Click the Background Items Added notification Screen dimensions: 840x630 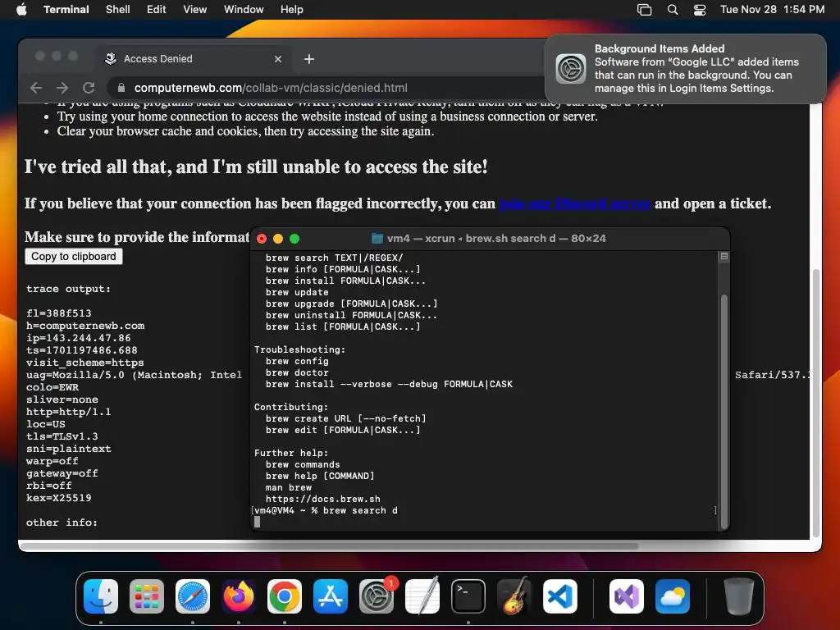click(686, 69)
